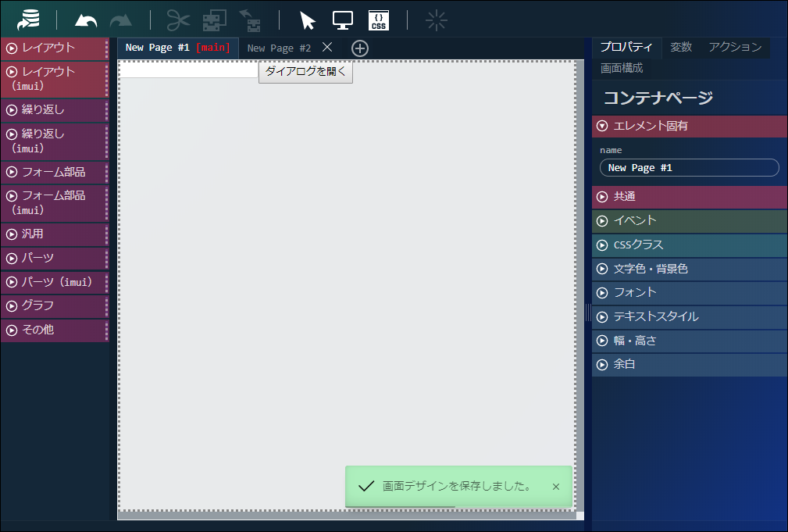Viewport: 788px width, 532px height.
Task: Dismiss the save confirmation notification
Action: point(556,487)
